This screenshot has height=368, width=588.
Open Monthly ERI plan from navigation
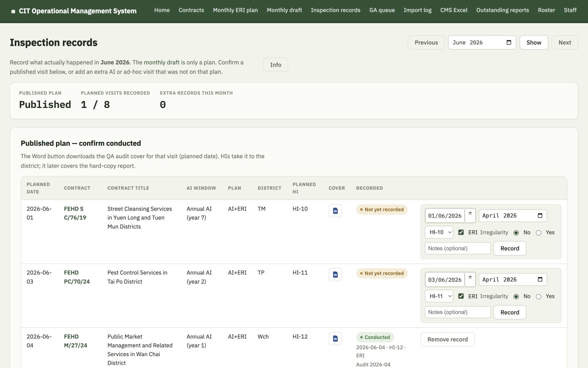click(x=235, y=10)
